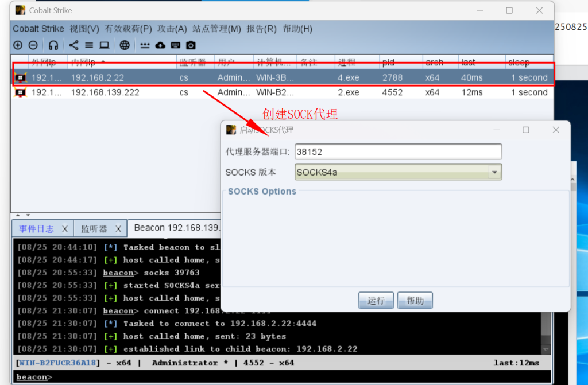
Task: Show session table list icon
Action: pos(89,45)
